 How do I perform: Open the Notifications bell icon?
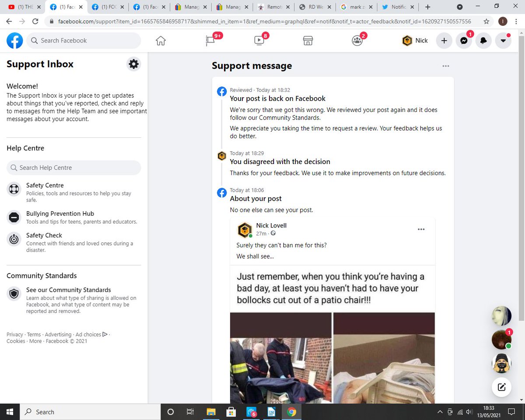click(483, 41)
